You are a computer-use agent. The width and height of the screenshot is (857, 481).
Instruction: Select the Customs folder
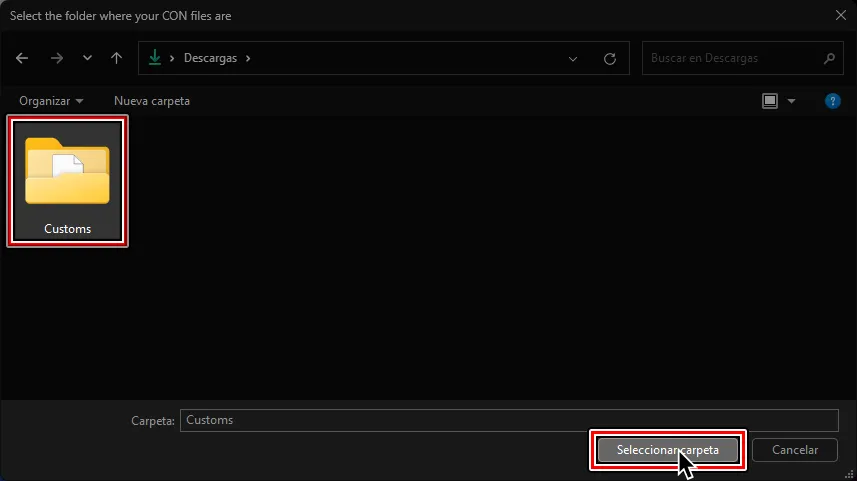point(68,180)
